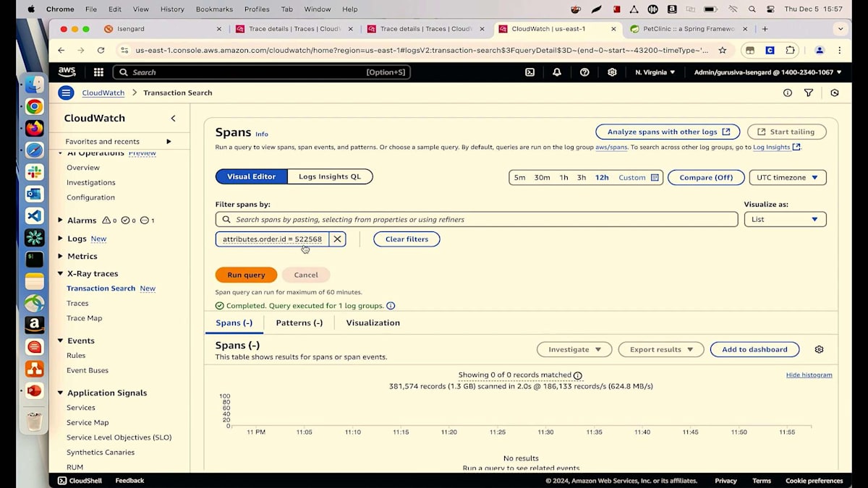The width and height of the screenshot is (868, 488).
Task: Open the help question mark icon
Action: point(584,72)
